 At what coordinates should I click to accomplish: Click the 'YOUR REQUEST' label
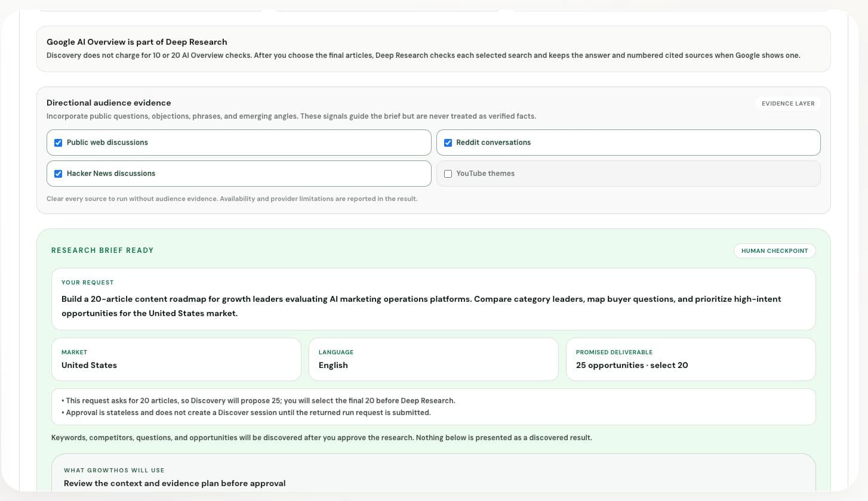[87, 282]
